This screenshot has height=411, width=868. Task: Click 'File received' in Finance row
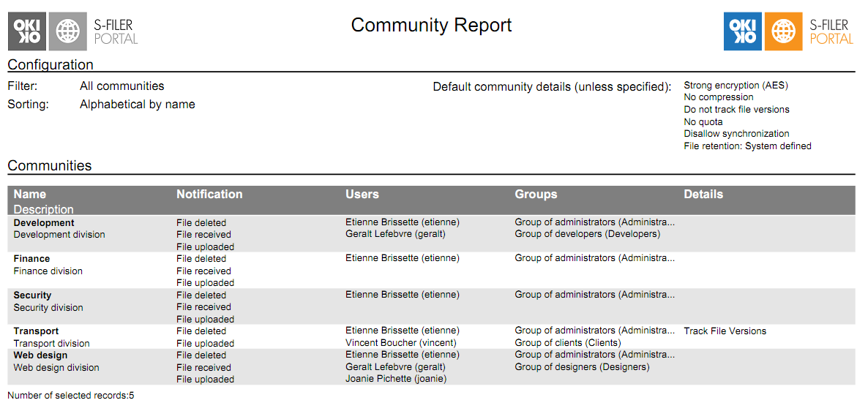[x=203, y=271]
